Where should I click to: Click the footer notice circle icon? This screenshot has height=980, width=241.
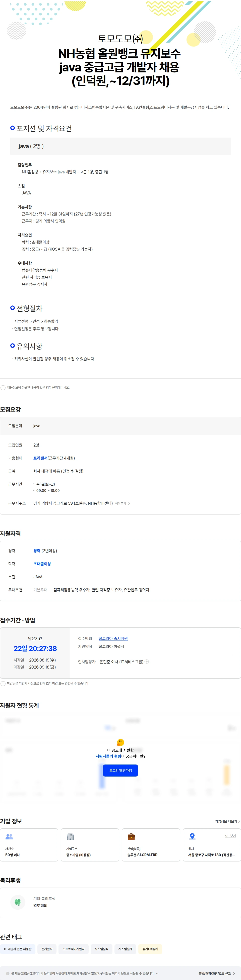pos(8,973)
